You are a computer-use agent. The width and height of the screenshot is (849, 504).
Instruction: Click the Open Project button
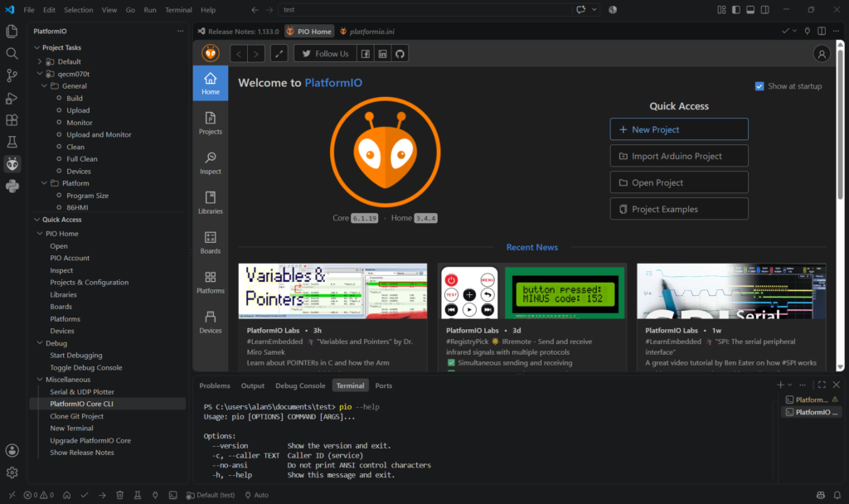[x=679, y=182]
